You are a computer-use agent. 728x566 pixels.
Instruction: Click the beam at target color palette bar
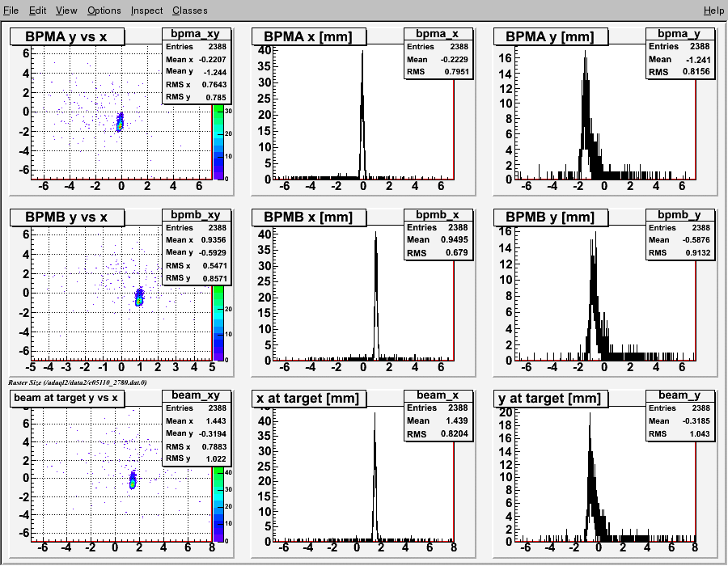click(218, 505)
